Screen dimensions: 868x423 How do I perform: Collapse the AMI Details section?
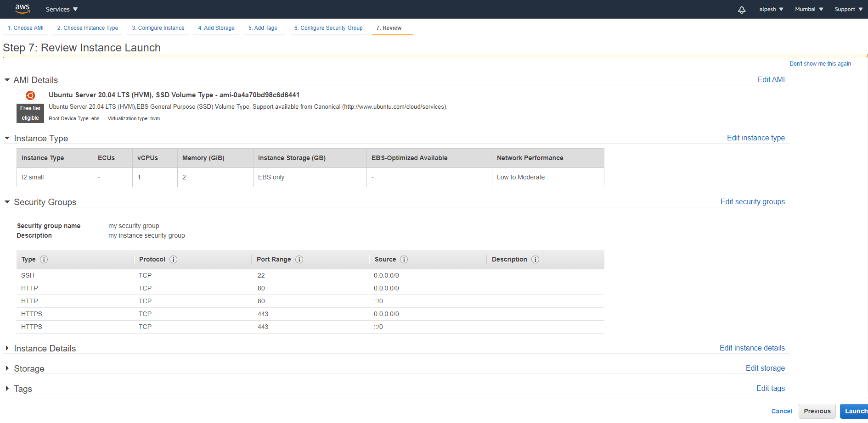coord(7,80)
